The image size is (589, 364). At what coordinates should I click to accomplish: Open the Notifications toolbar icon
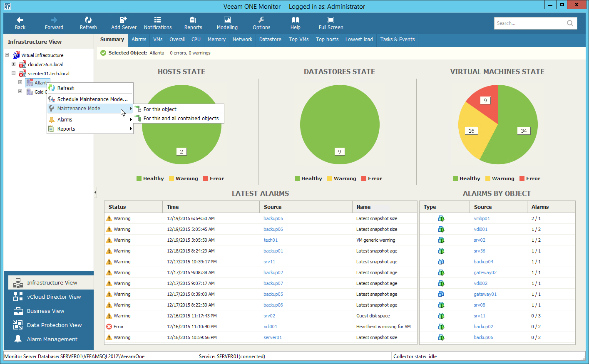pos(157,20)
